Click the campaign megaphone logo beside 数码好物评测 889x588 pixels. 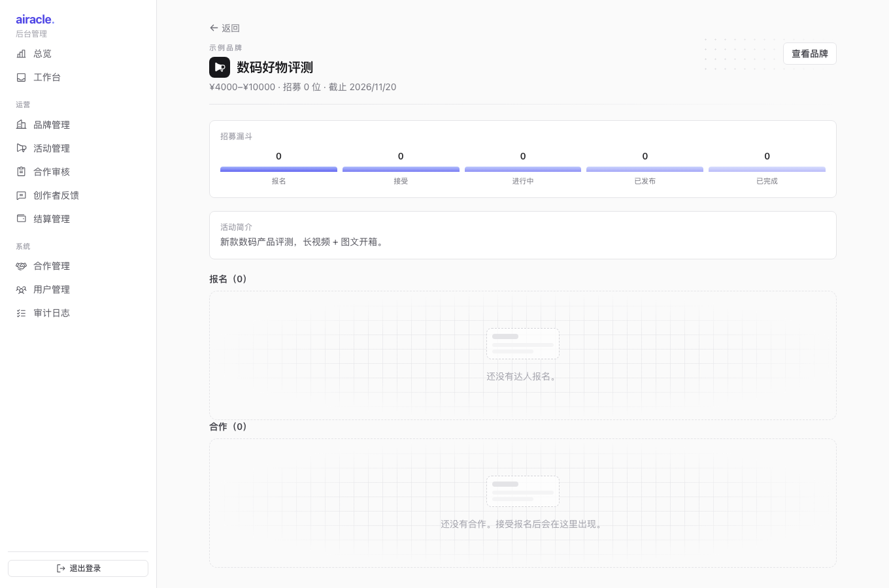click(220, 67)
